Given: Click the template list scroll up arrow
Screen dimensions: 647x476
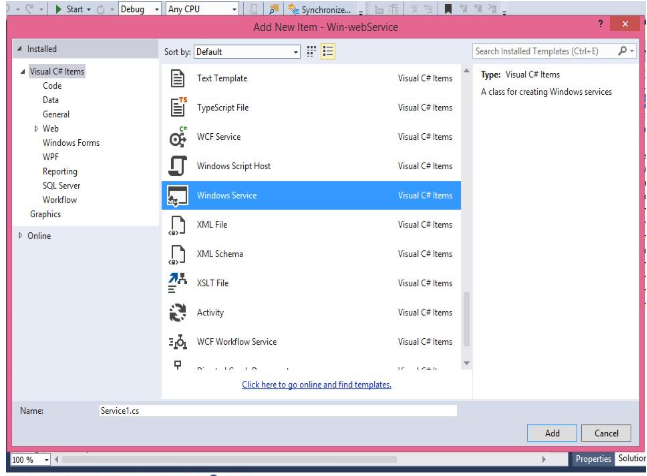Looking at the screenshot, I should click(x=467, y=71).
